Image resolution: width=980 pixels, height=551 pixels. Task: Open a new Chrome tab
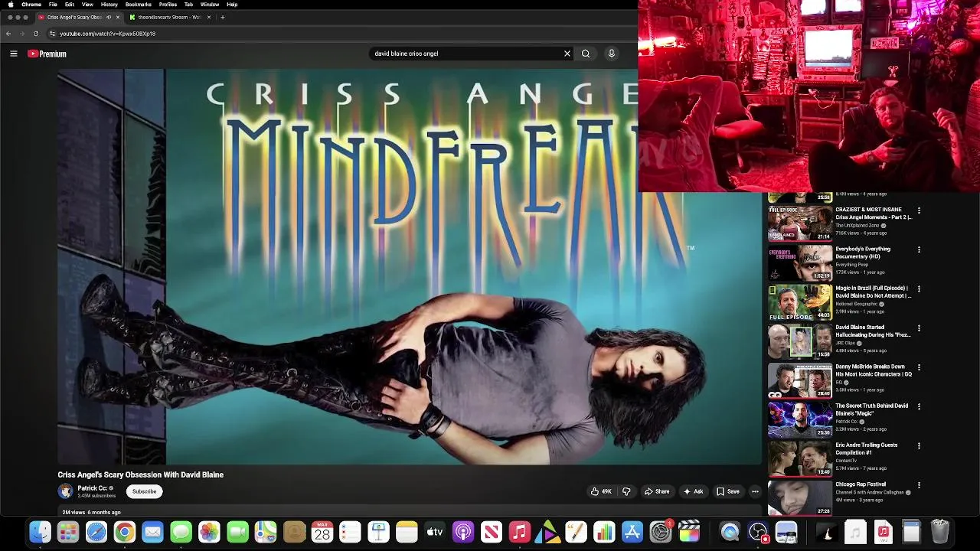pyautogui.click(x=223, y=17)
